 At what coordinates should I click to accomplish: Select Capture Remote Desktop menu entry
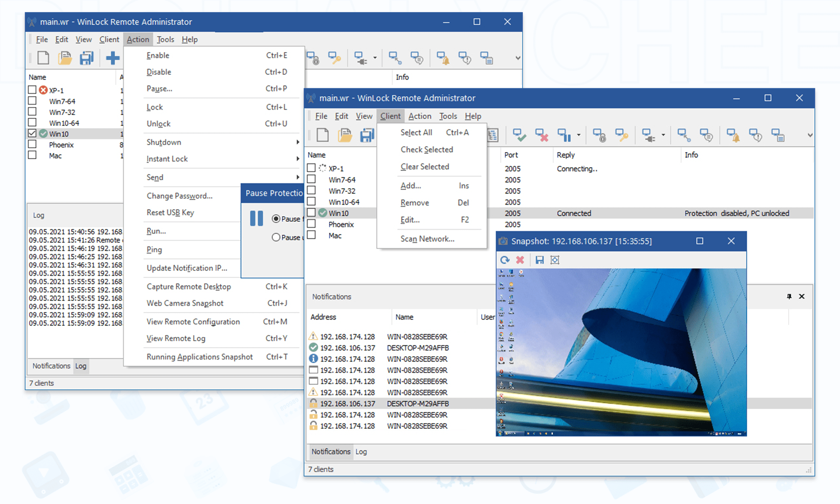(189, 286)
